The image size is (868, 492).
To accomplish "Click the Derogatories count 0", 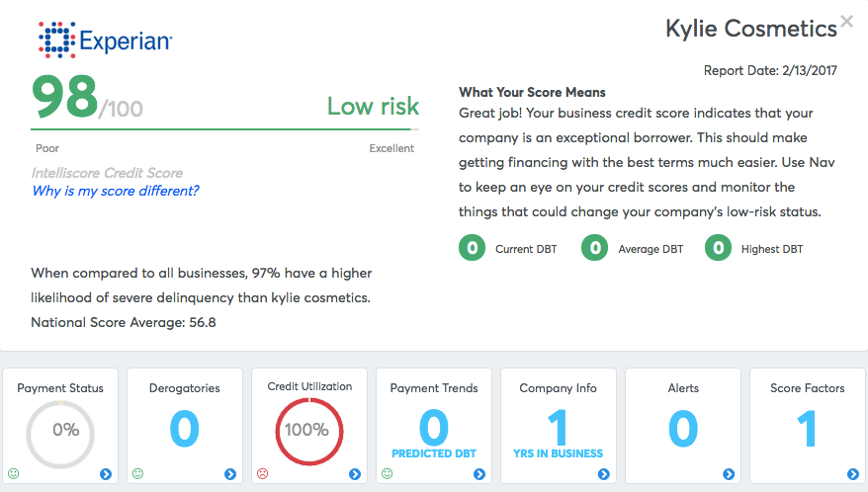I will (x=184, y=428).
